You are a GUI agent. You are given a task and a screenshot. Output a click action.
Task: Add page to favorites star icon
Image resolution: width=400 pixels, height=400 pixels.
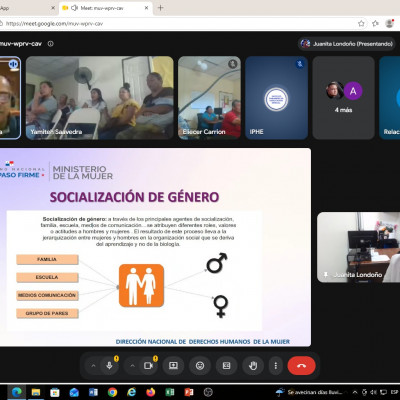(x=361, y=23)
